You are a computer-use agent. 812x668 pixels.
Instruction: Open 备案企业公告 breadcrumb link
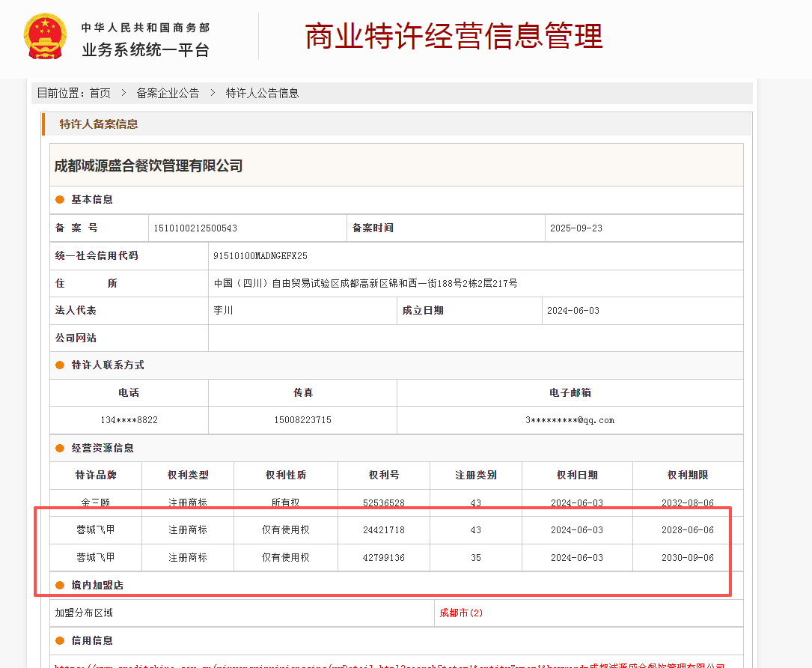168,94
